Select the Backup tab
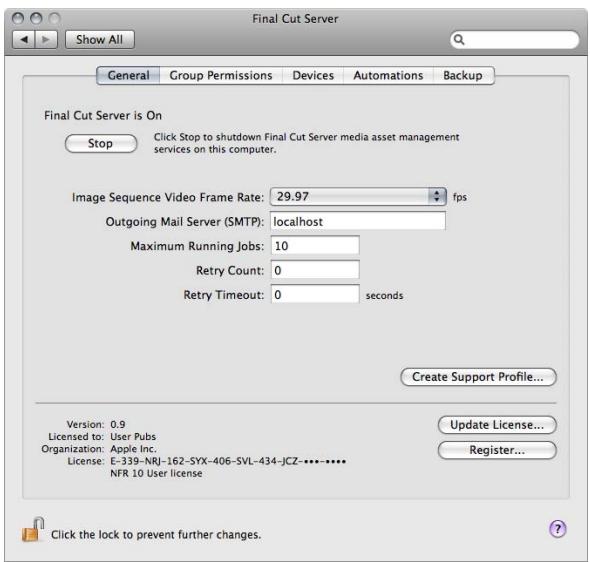The width and height of the screenshot is (590, 562). coord(463,76)
